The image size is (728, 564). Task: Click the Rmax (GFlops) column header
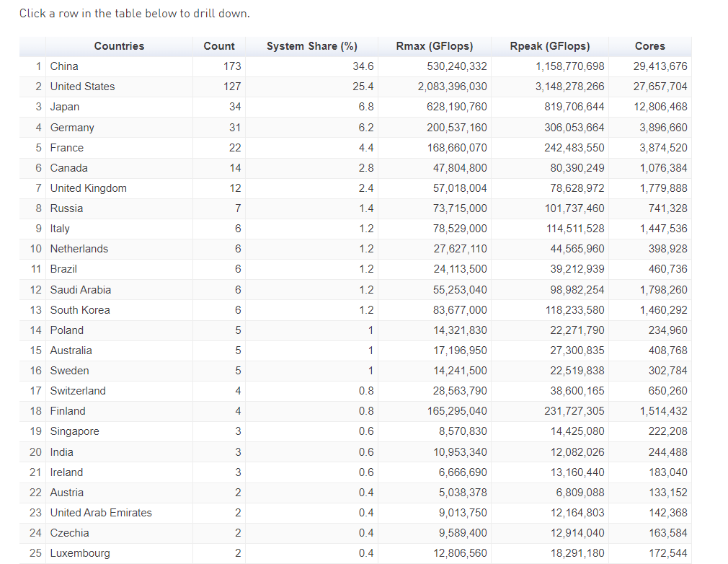434,46
